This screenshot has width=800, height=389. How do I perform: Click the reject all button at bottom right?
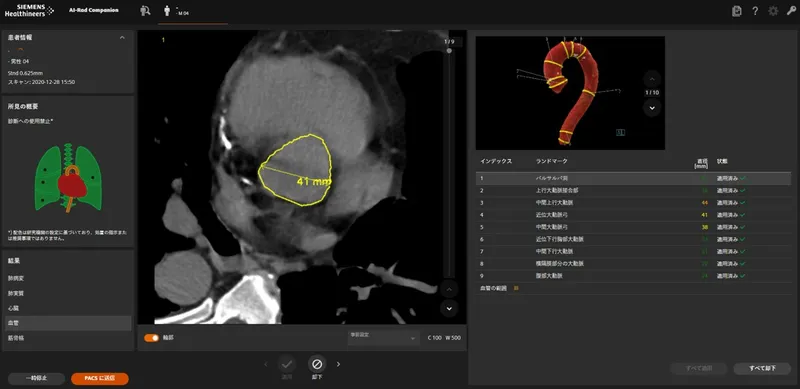(762, 368)
